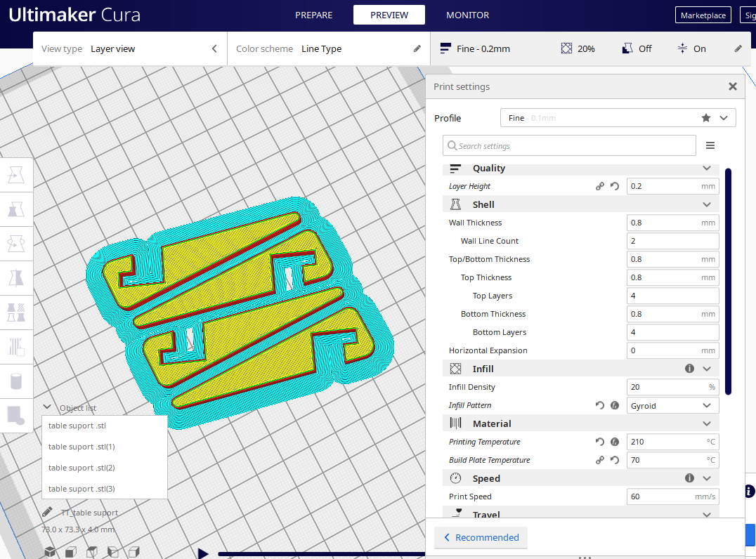756x559 pixels.
Task: Select the Mirror tool in left toolbar
Action: tap(16, 278)
